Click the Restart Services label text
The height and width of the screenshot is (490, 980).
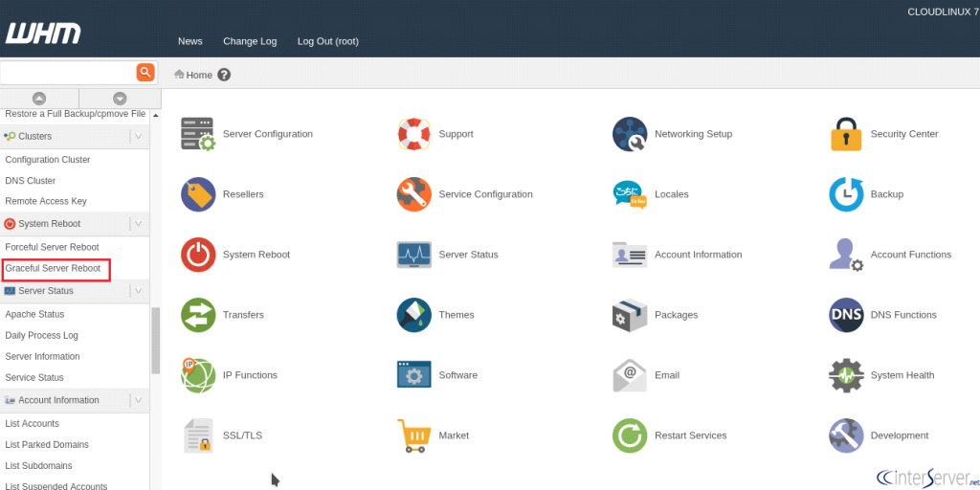pyautogui.click(x=691, y=435)
